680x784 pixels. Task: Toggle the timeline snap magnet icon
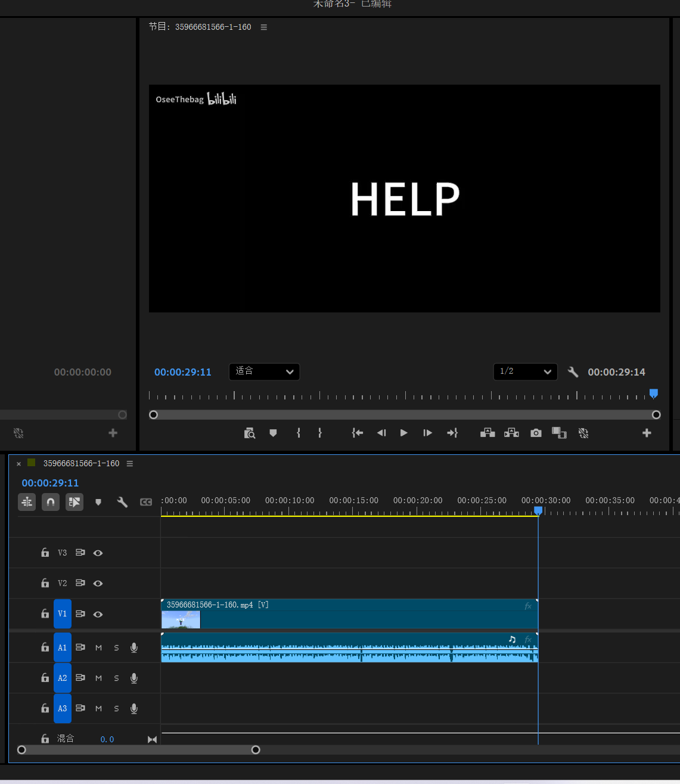51,502
